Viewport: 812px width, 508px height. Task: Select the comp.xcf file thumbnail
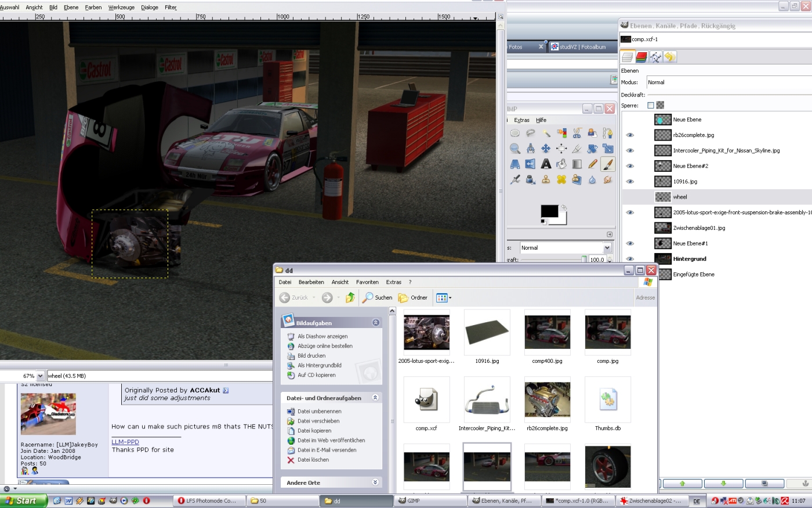tap(426, 399)
